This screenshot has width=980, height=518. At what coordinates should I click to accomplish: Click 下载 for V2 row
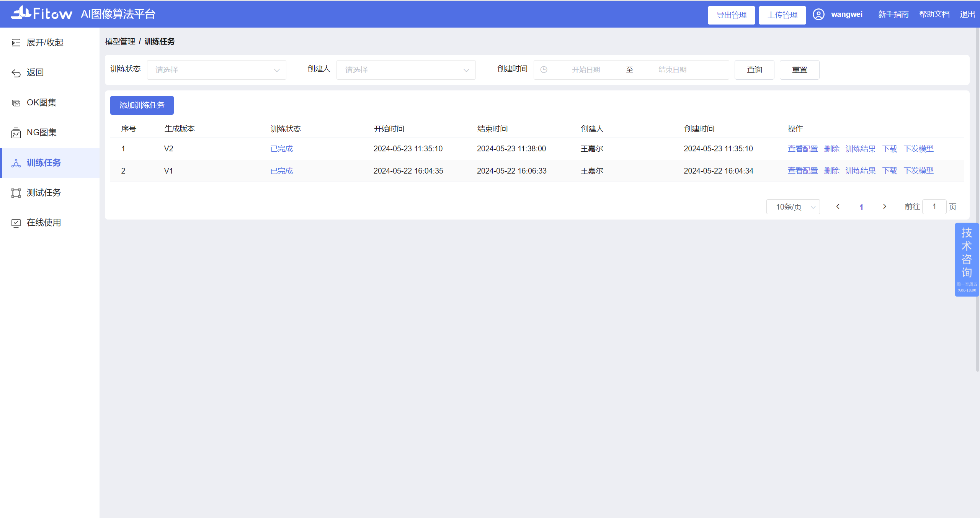tap(890, 149)
